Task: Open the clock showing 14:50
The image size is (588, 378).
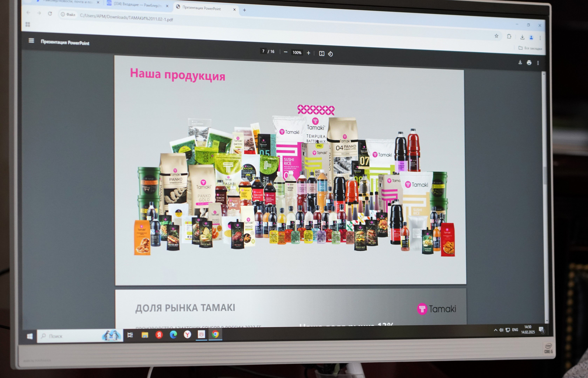Action: coord(528,329)
